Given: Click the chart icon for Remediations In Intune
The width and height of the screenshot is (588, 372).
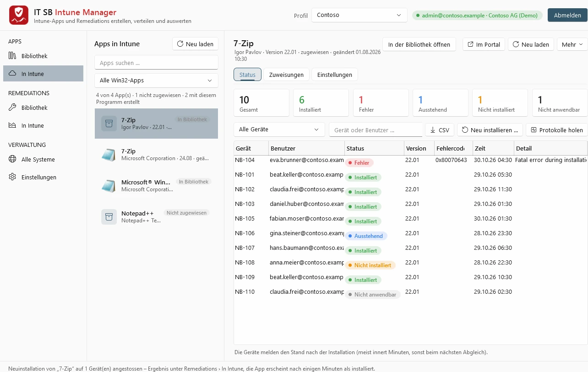Looking at the screenshot, I should click(x=12, y=125).
